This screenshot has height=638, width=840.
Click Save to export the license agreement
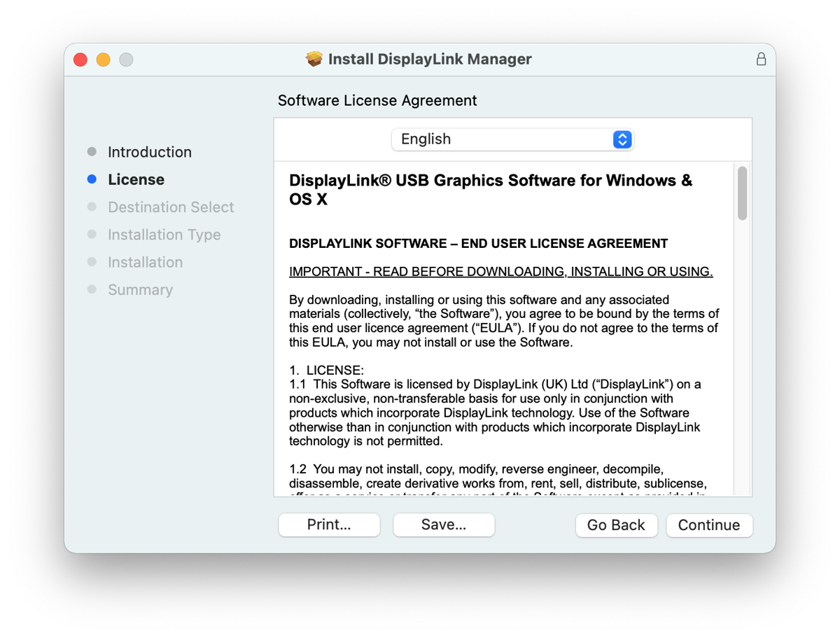(x=443, y=525)
